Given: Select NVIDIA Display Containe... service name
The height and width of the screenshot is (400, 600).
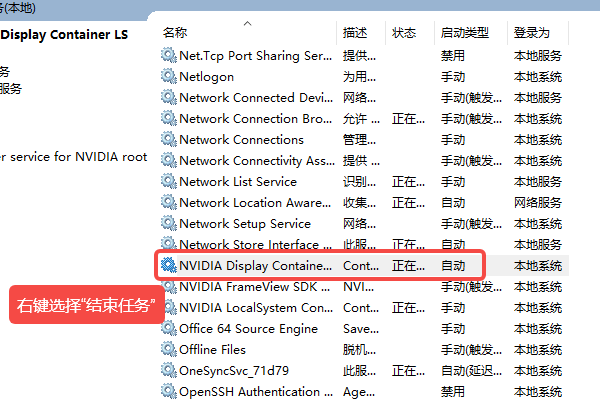Looking at the screenshot, I should click(256, 266).
